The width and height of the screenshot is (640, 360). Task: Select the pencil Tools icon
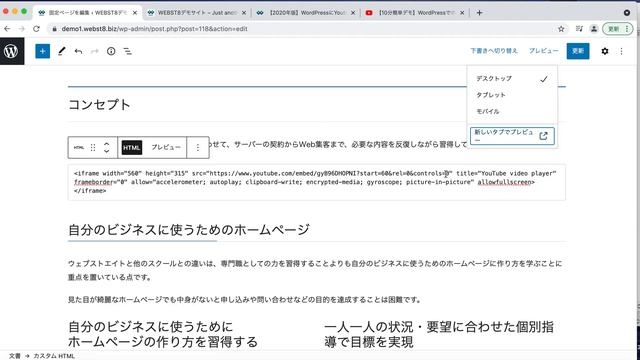(62, 51)
